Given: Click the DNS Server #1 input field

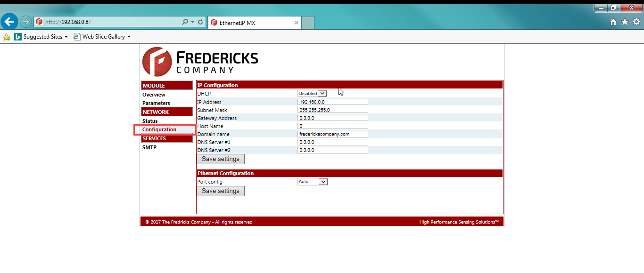Looking at the screenshot, I should click(x=333, y=142).
